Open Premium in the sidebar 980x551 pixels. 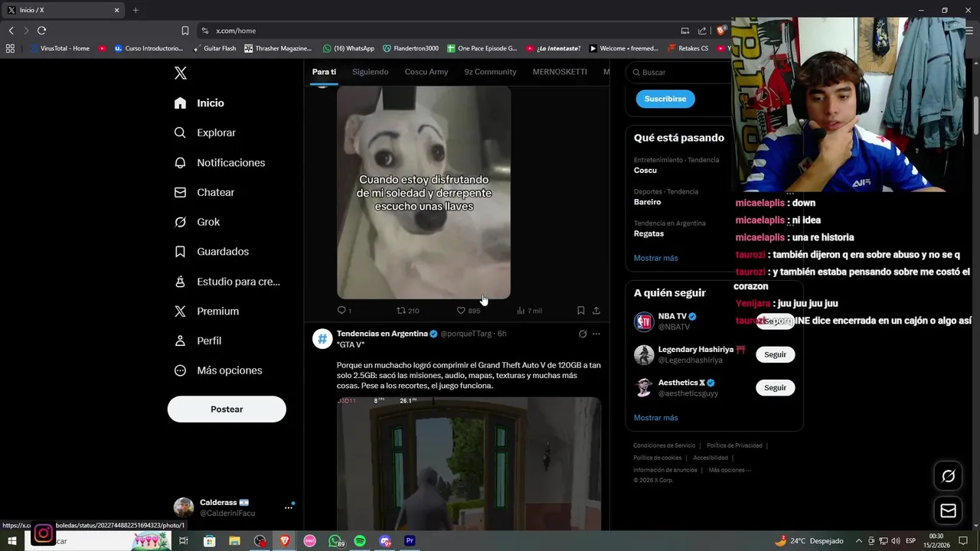206,311
